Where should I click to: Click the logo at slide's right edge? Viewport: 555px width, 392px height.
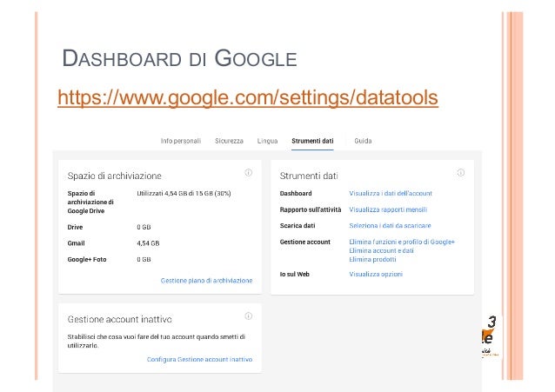click(x=490, y=336)
